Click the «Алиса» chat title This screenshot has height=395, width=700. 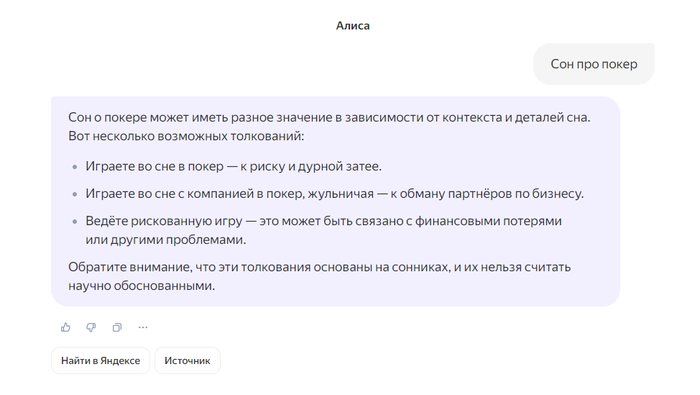pos(353,26)
